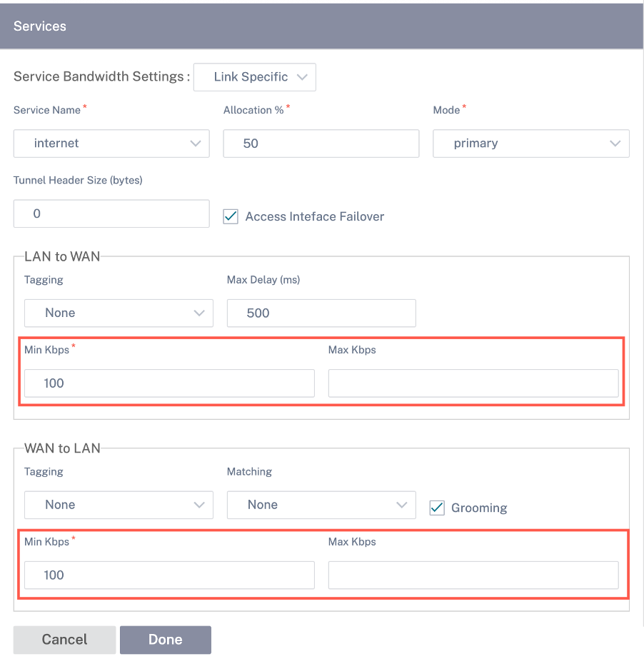Open the WAN to LAN Tagging dropdown
Image resolution: width=644 pixels, height=664 pixels.
coord(119,505)
